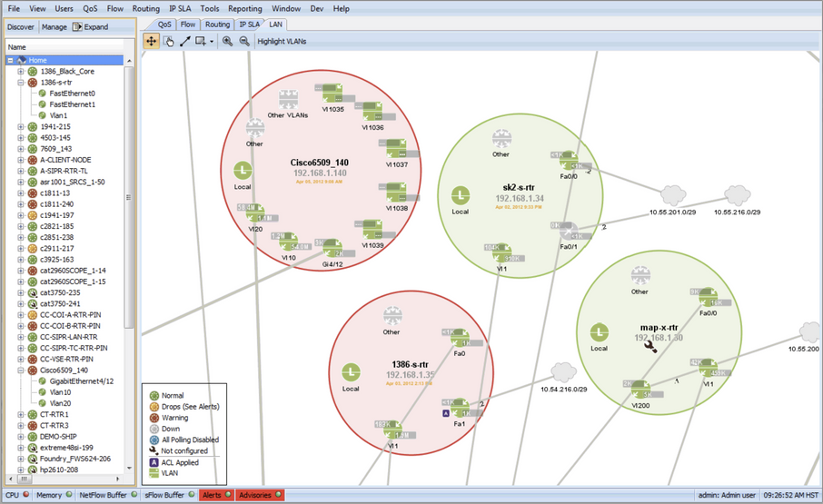Select the pan/move tool in LAN toolbar

click(151, 41)
